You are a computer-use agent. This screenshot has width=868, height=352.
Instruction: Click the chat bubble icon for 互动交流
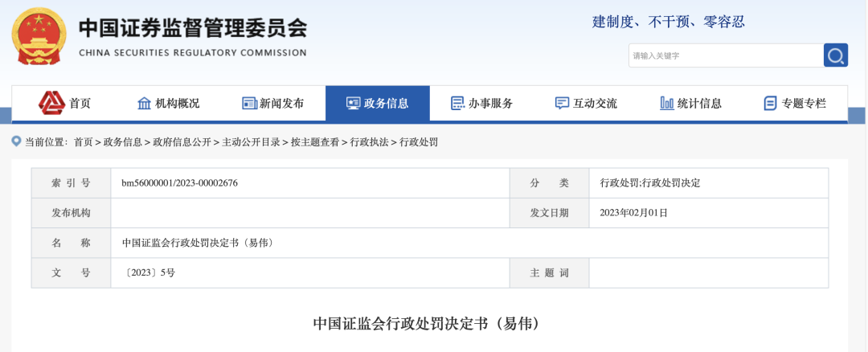click(562, 103)
